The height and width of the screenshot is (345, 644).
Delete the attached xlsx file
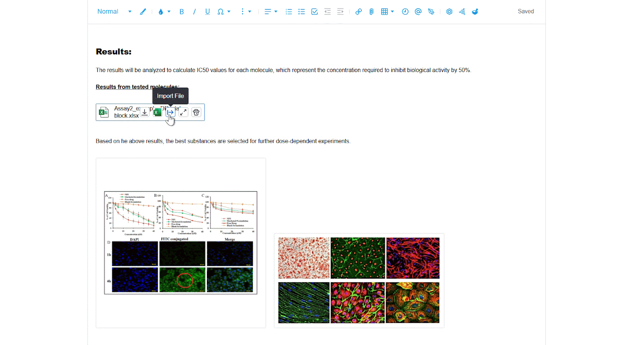(x=196, y=112)
